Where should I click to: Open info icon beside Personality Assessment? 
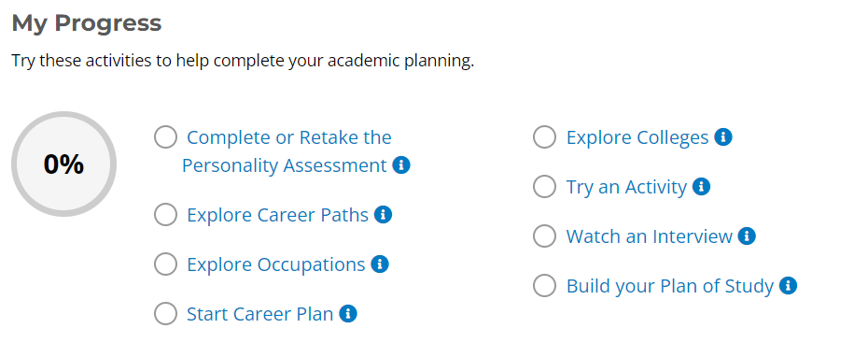click(x=401, y=165)
